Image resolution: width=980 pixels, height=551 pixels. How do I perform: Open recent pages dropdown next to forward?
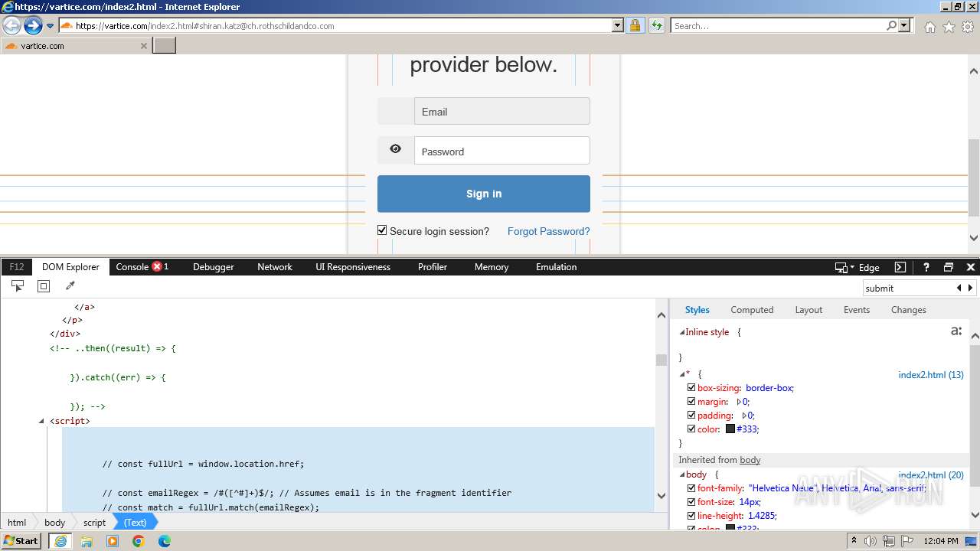(51, 25)
